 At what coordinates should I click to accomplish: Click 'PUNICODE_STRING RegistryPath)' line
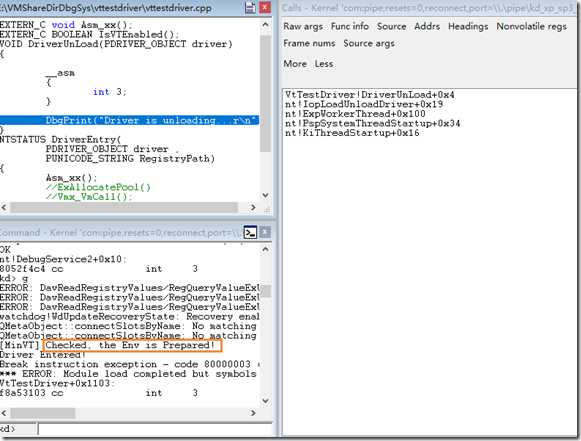[x=130, y=159]
